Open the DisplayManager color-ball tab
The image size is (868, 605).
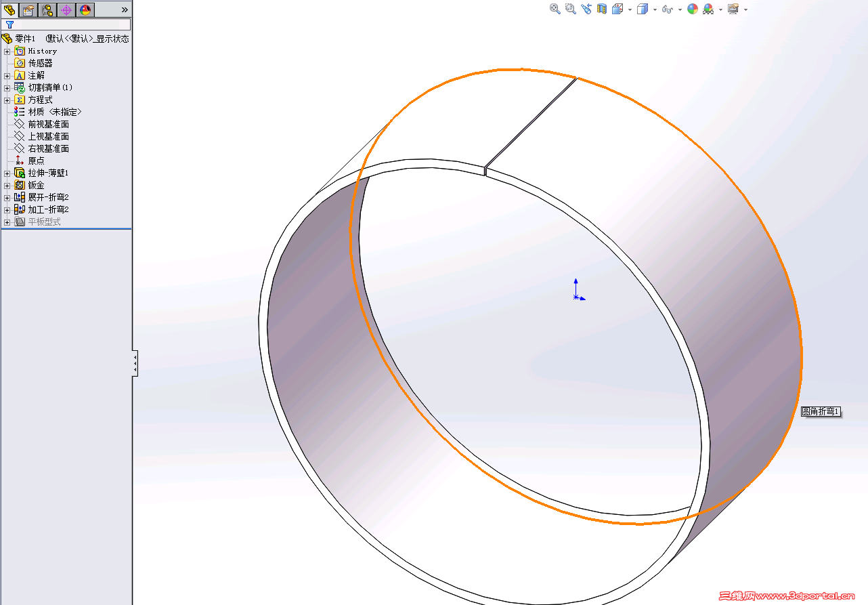[85, 9]
